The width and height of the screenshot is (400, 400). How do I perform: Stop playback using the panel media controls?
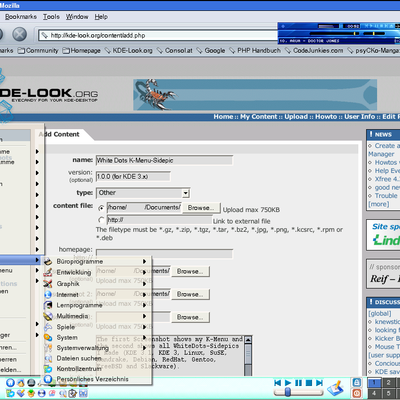click(309, 383)
